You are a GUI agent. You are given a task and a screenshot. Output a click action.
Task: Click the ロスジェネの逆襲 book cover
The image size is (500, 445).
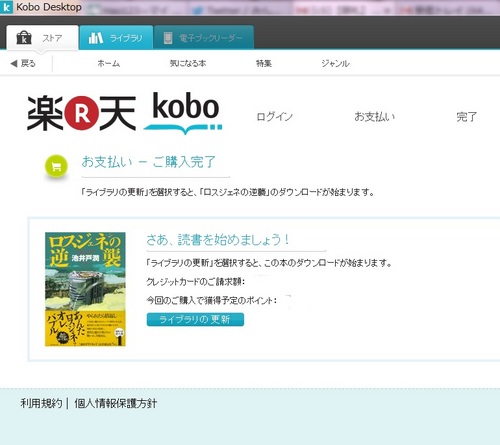85,289
